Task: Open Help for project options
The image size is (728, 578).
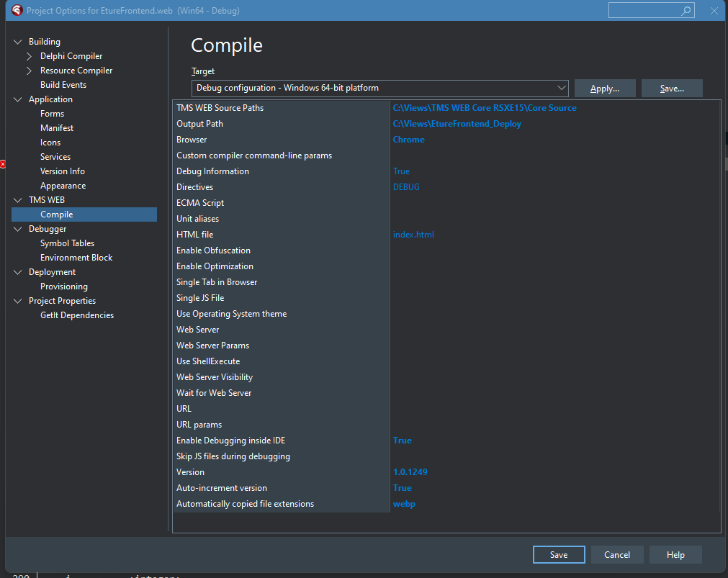Action: (x=675, y=555)
